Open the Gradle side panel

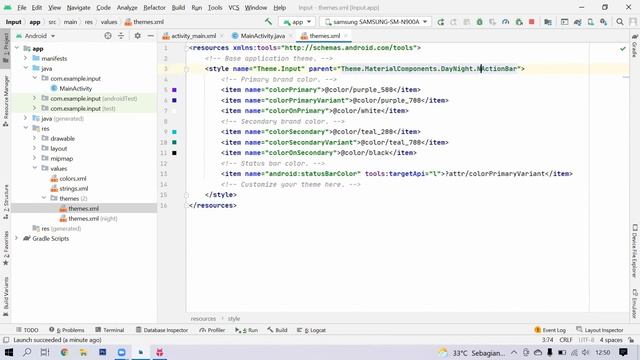tap(635, 46)
